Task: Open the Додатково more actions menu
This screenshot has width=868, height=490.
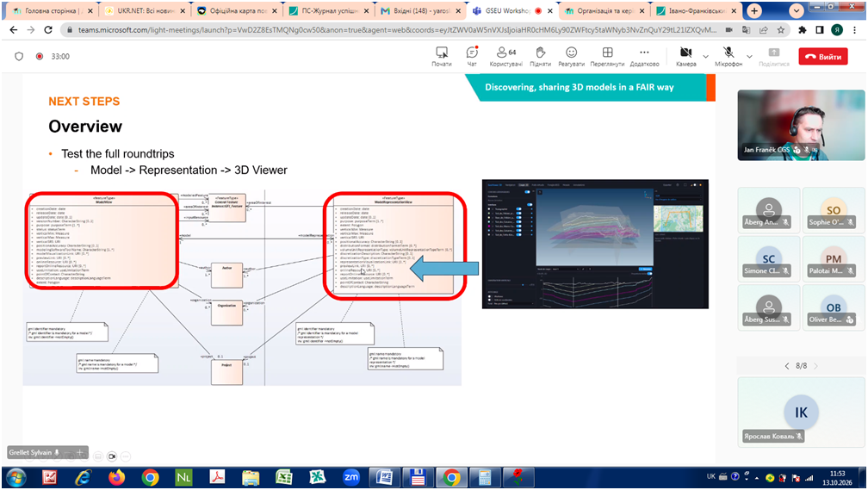Action: click(x=644, y=57)
